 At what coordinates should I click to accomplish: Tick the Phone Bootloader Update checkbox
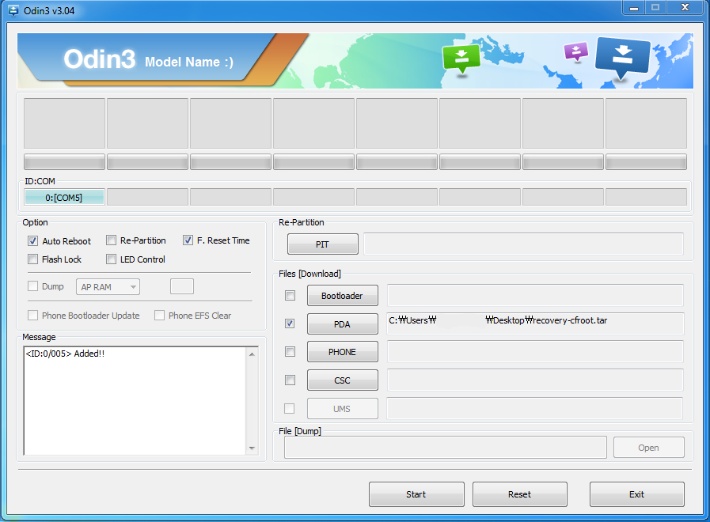33,315
